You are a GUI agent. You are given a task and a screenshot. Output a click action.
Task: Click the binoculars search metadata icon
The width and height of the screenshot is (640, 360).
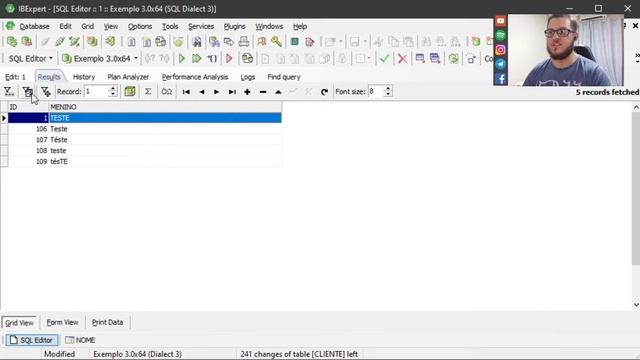tap(197, 41)
